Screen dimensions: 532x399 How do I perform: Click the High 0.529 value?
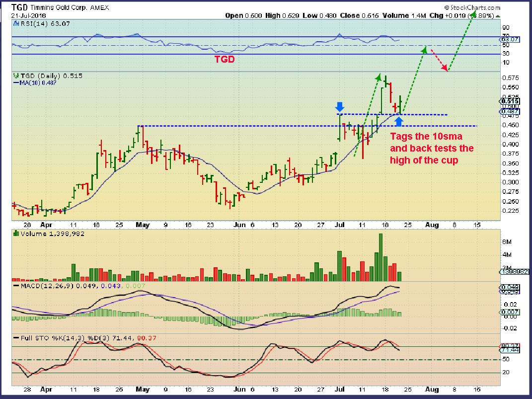click(x=282, y=15)
